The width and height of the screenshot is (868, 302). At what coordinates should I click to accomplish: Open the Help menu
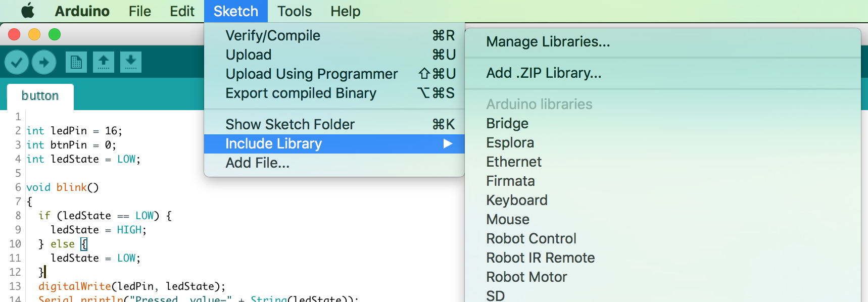346,11
